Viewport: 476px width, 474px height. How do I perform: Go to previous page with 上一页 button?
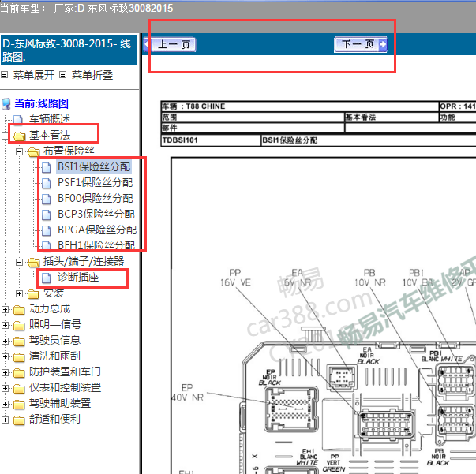click(x=170, y=45)
